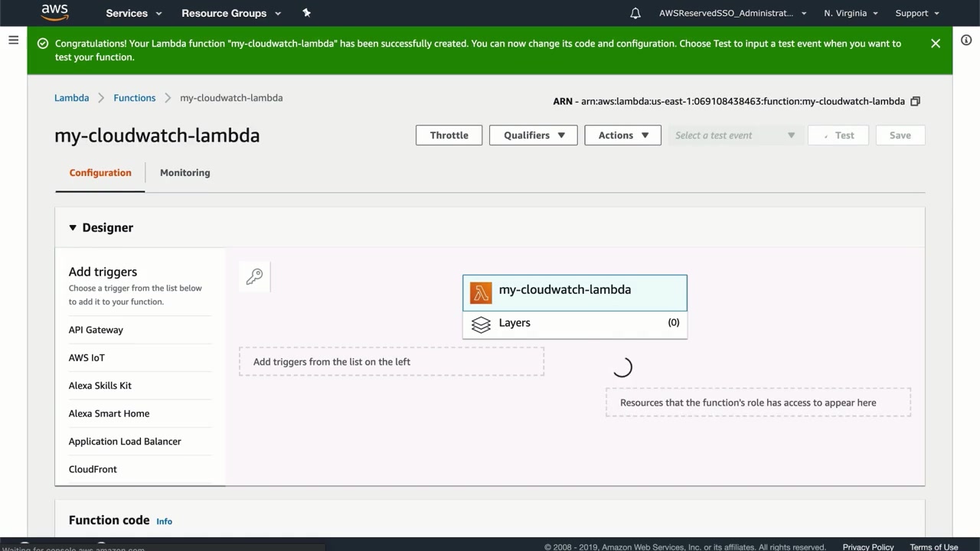
Task: Click the info circle icon at right edge
Action: tap(966, 40)
